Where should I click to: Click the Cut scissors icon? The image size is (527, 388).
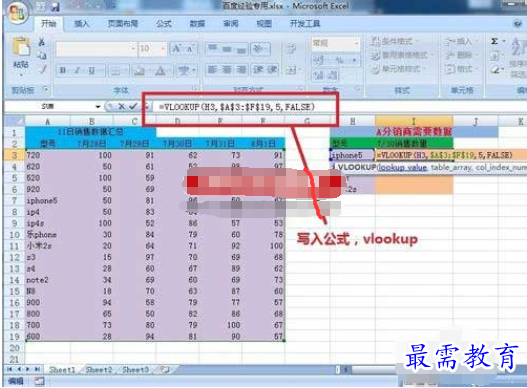(41, 42)
